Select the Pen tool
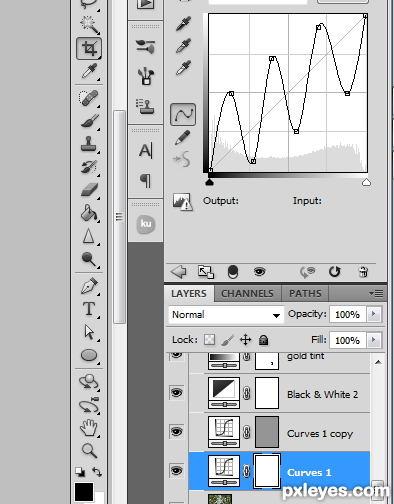394x504 pixels. (x=89, y=286)
